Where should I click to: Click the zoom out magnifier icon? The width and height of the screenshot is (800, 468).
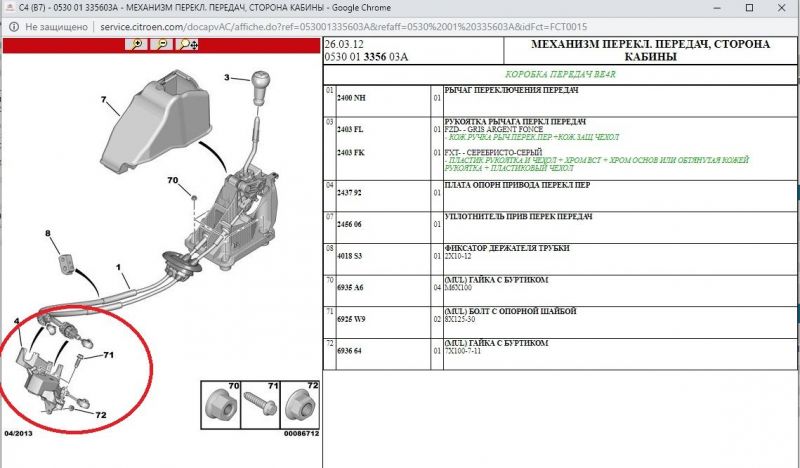click(x=162, y=44)
